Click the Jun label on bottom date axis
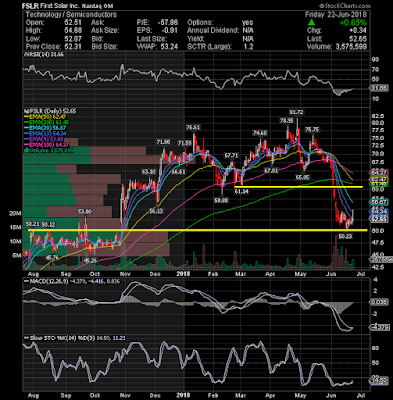Viewport: 393px width, 400px height. pyautogui.click(x=331, y=395)
